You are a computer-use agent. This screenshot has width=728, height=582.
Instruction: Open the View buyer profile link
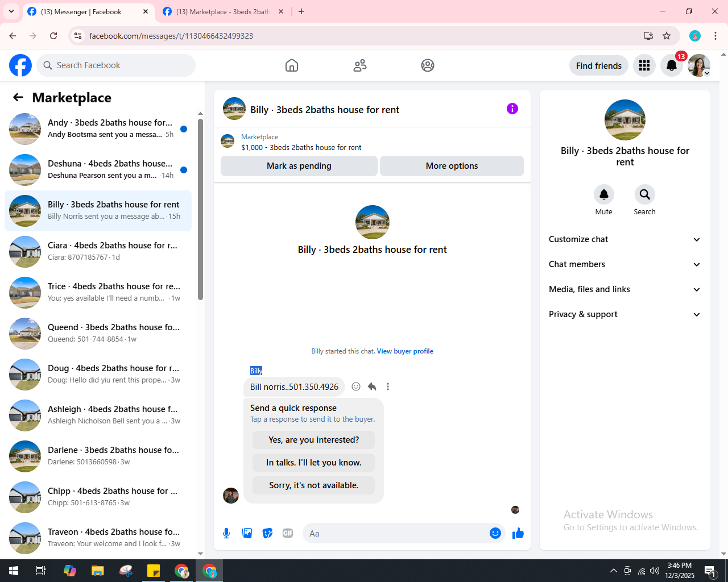point(405,351)
